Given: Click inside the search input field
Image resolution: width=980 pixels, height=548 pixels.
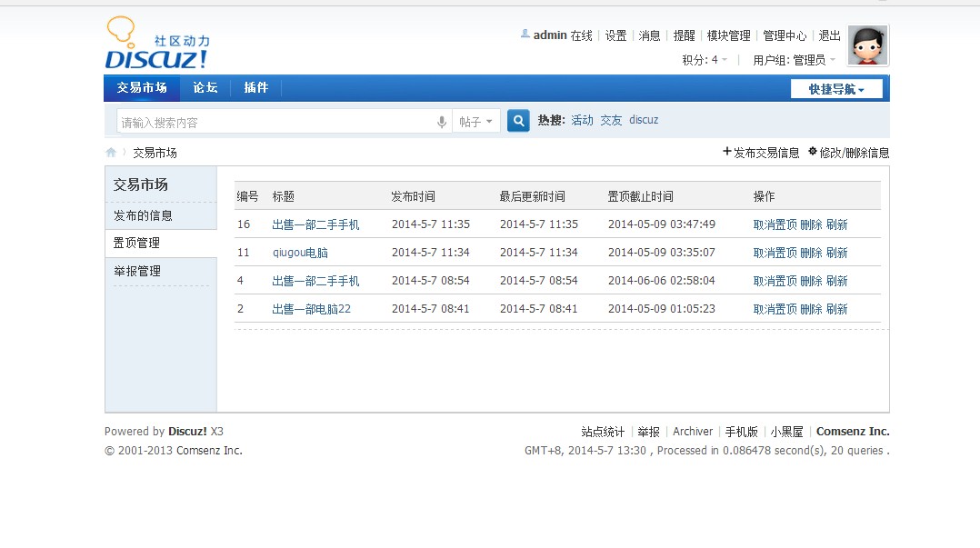Looking at the screenshot, I should pyautogui.click(x=273, y=120).
